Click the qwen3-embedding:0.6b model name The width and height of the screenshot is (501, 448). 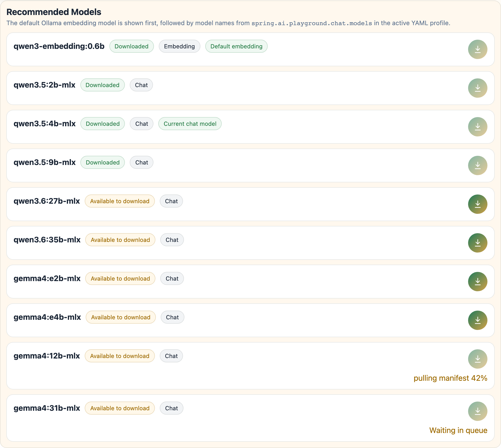tap(59, 46)
